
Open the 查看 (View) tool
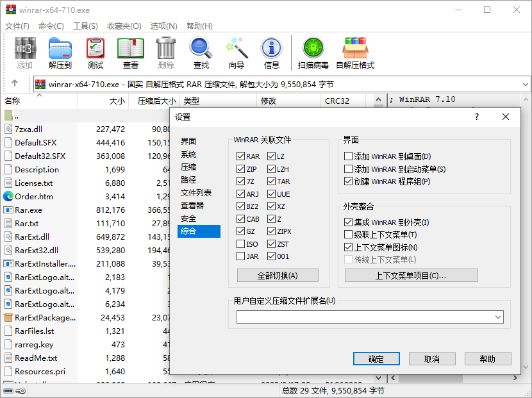130,53
